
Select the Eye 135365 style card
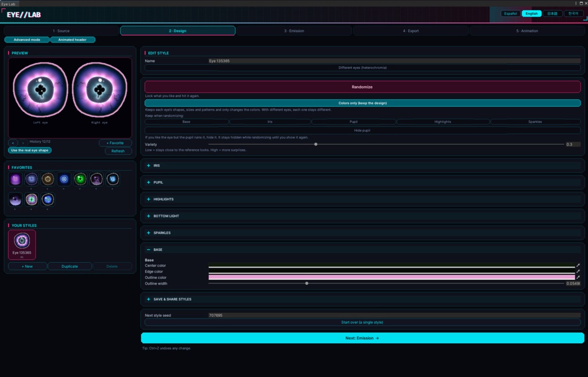point(22,244)
